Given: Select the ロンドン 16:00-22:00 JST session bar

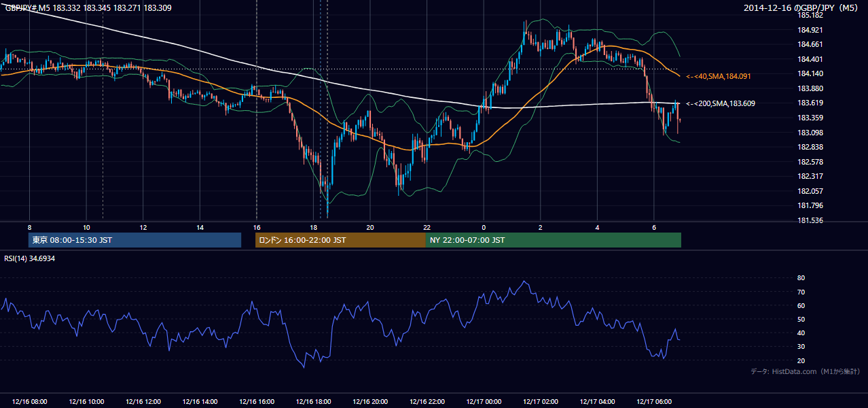Looking at the screenshot, I should pyautogui.click(x=340, y=240).
